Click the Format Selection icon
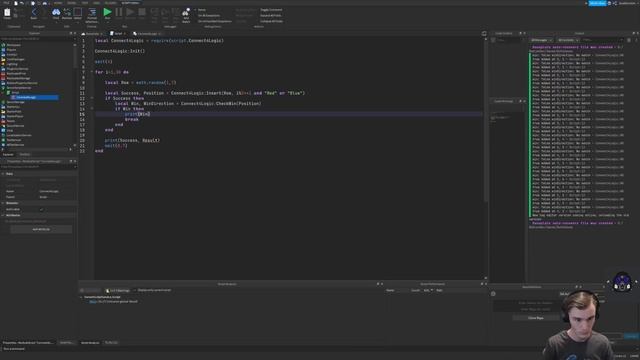Image resolution: width=640 pixels, height=360 pixels. click(92, 15)
